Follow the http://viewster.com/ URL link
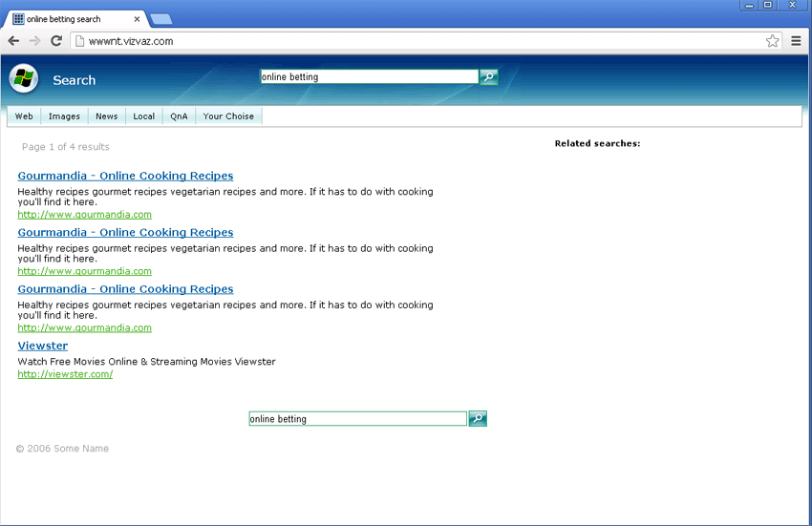The height and width of the screenshot is (526, 812). (65, 374)
